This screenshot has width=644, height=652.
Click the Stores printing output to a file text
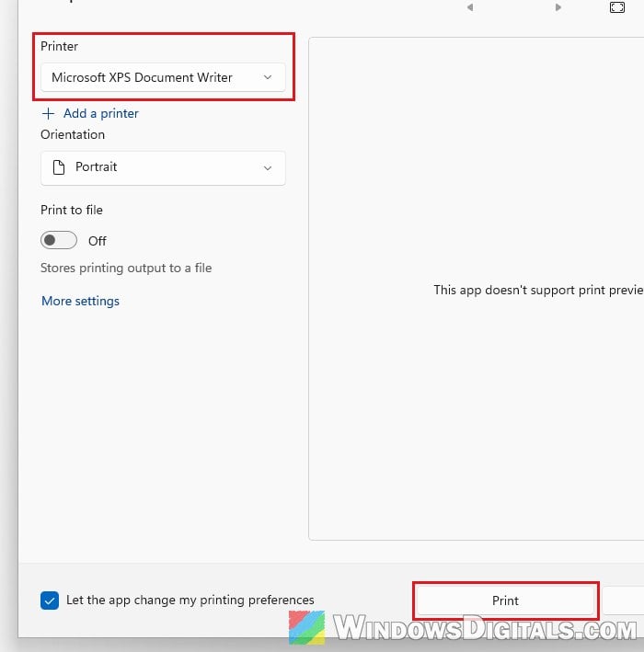[x=126, y=268]
